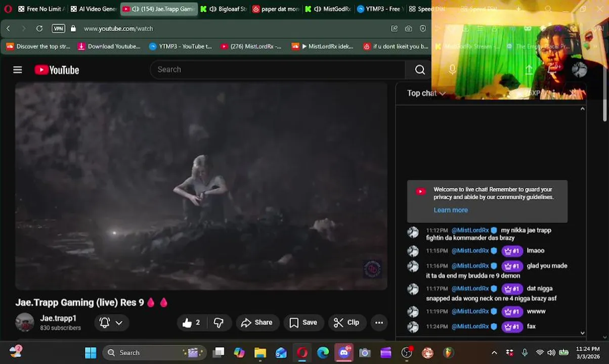This screenshot has width=609, height=364.
Task: Click the video player frame
Action: [201, 186]
